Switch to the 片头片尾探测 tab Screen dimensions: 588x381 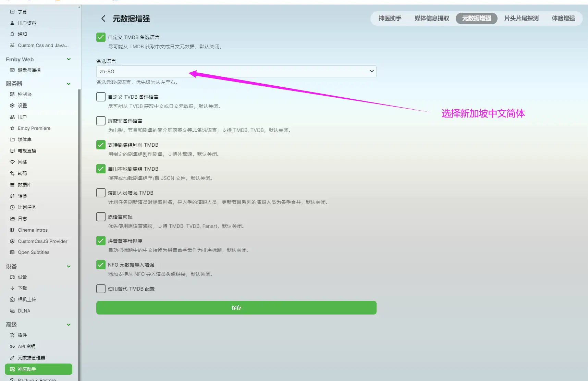point(521,19)
